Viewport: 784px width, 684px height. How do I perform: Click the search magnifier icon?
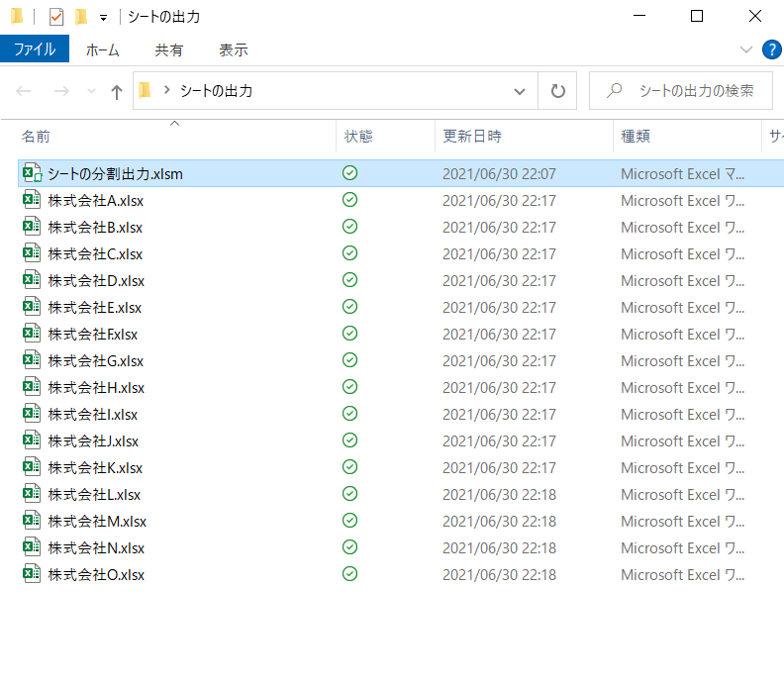[x=614, y=90]
